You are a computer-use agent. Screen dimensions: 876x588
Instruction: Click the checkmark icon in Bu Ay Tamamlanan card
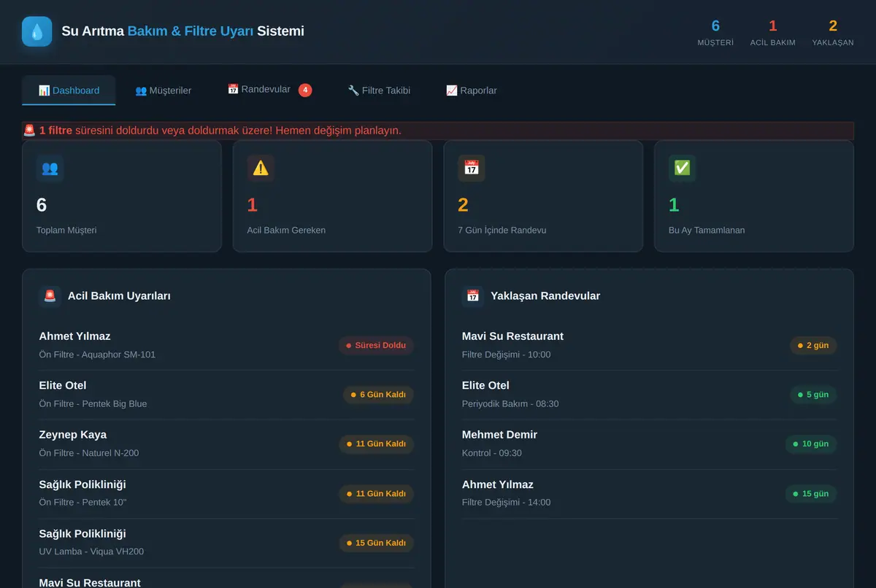682,168
